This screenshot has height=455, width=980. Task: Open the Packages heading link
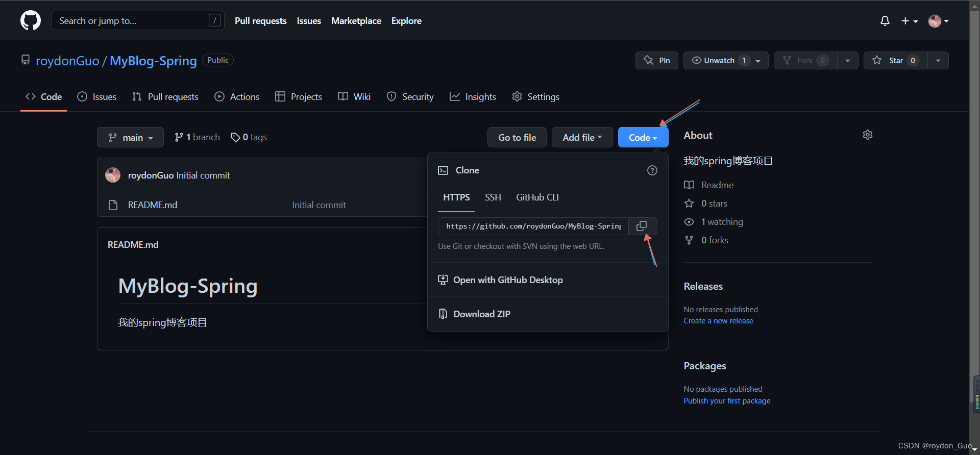705,366
